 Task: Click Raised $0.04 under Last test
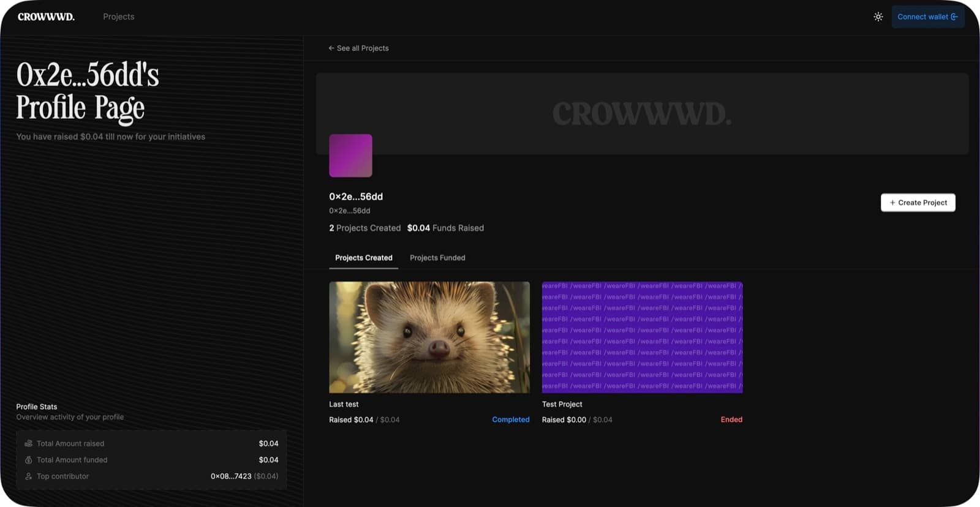click(x=351, y=419)
